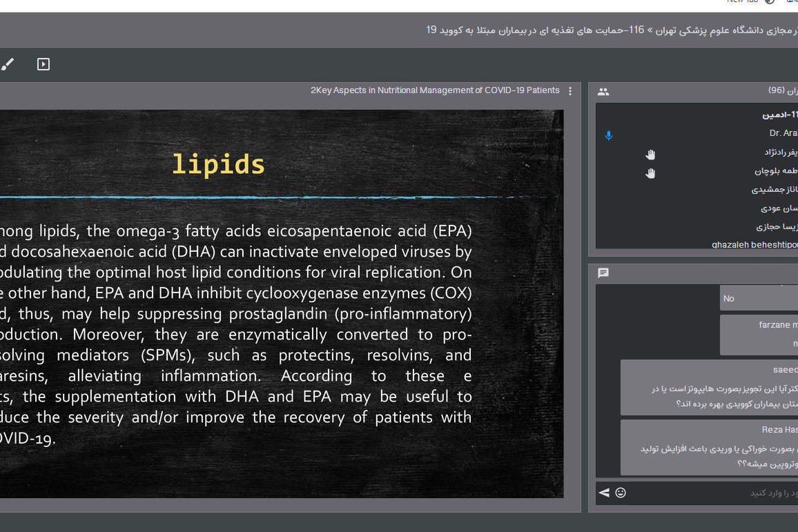Click the farzane chat message bubble
This screenshot has height=532, width=798.
click(x=758, y=335)
